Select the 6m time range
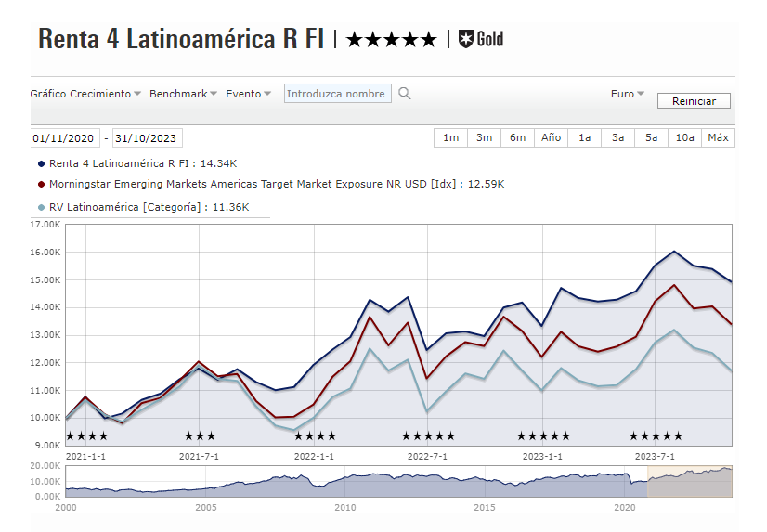Screen dimensions: 767x532 [x=517, y=138]
